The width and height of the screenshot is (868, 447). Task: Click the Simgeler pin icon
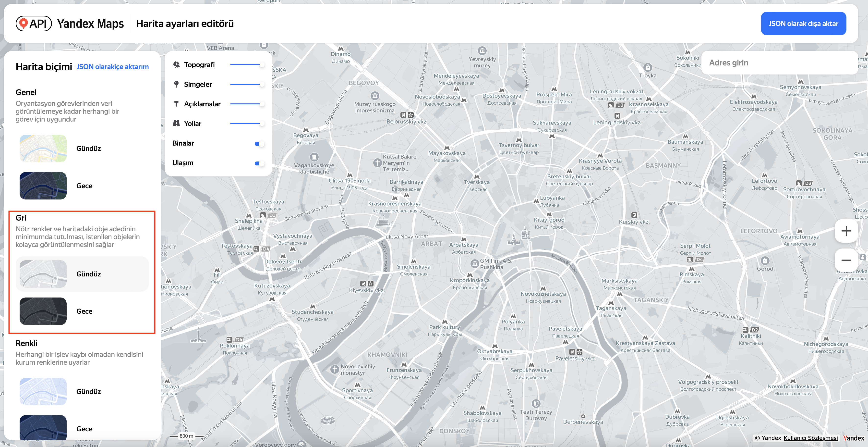tap(176, 84)
